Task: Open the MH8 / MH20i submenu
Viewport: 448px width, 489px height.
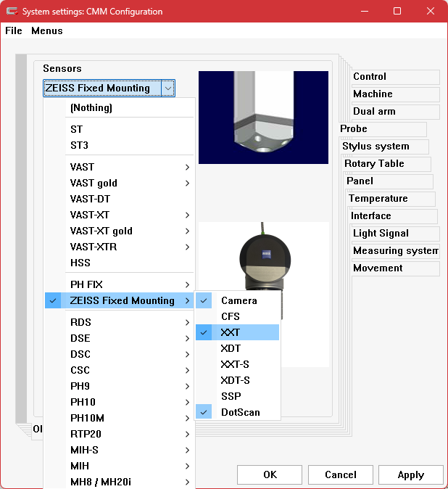Action: point(120,482)
